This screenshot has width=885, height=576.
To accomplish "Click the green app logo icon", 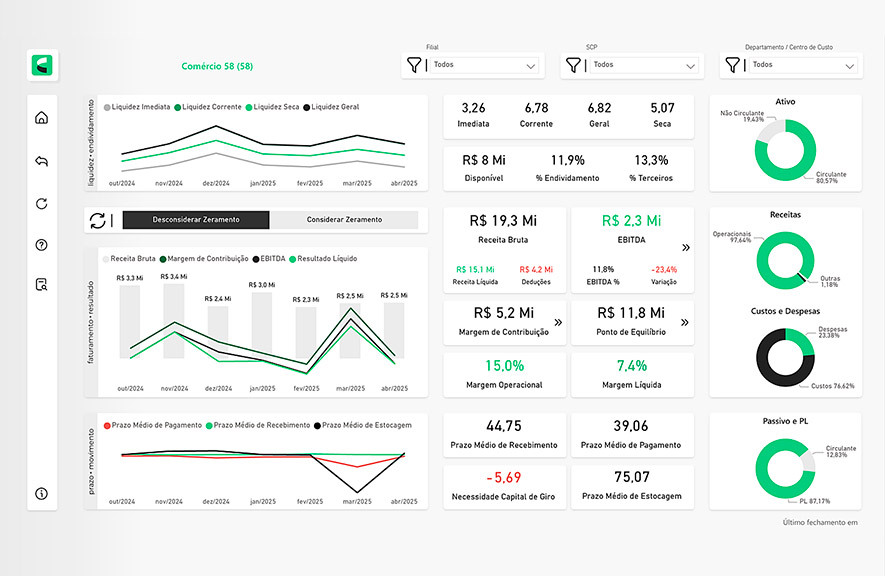I will click(x=43, y=66).
